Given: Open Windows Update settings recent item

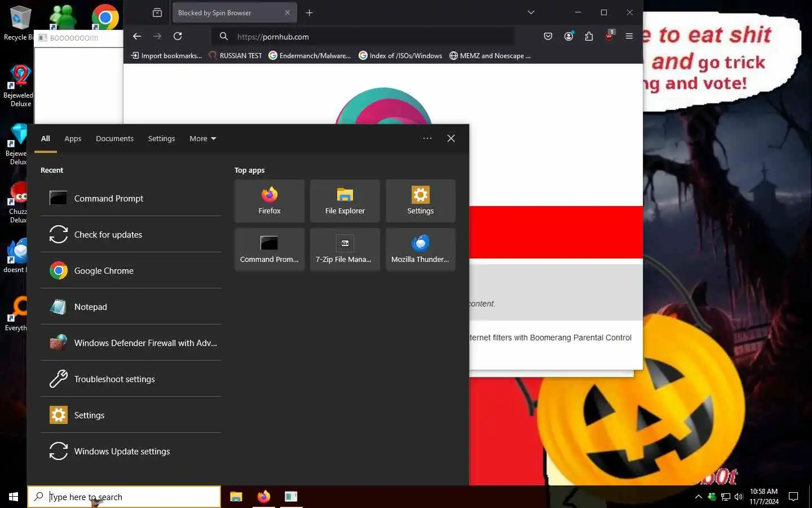Looking at the screenshot, I should coord(131,451).
